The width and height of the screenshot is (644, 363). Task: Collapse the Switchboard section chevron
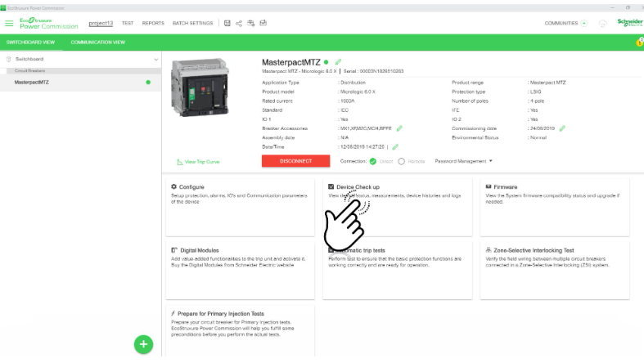156,60
